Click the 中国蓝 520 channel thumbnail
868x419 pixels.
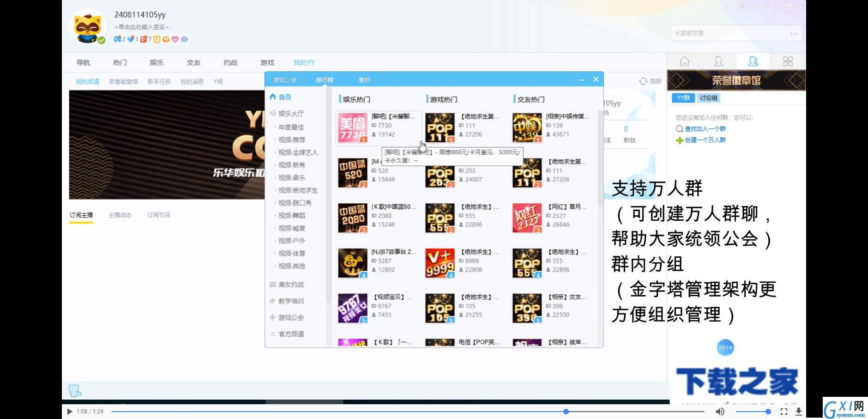pyautogui.click(x=352, y=172)
